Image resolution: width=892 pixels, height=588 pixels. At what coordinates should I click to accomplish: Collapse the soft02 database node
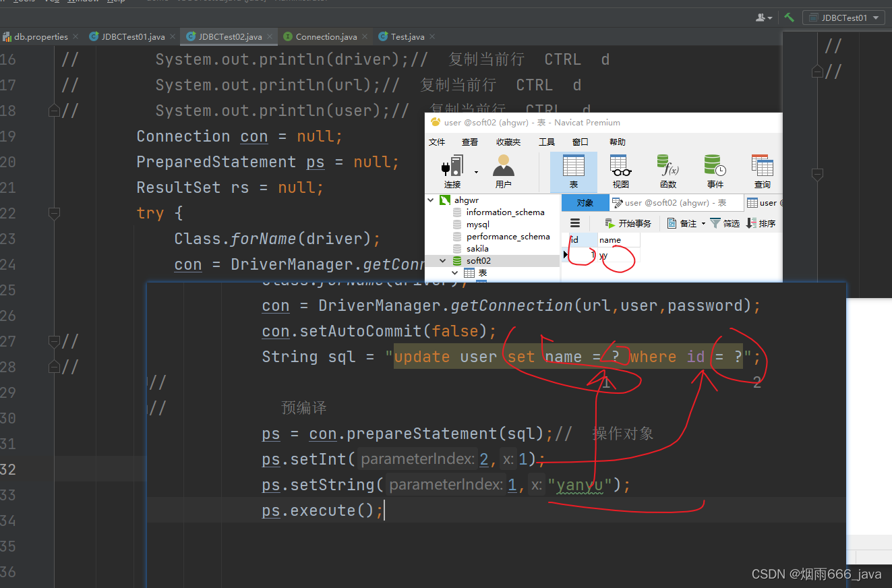point(443,260)
